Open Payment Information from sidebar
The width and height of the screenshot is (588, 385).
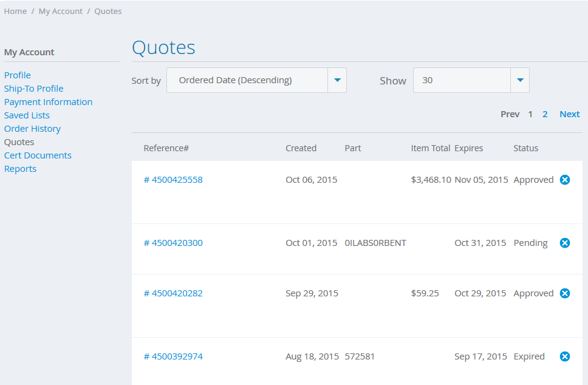(49, 102)
